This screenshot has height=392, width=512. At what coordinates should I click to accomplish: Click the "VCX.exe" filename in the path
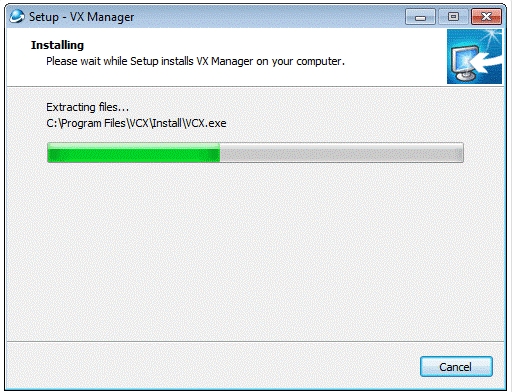(205, 123)
